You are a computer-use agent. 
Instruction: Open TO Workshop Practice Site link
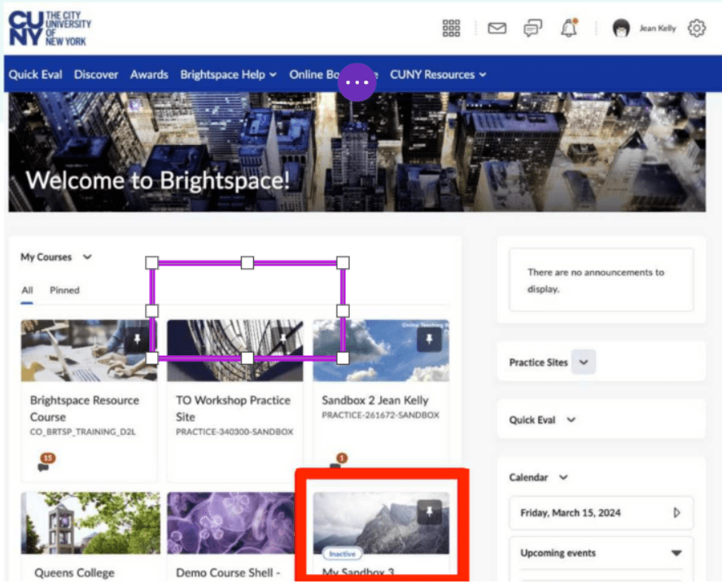coord(233,408)
